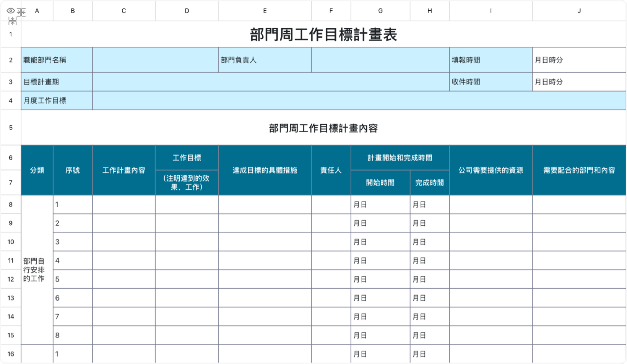Click the 月日 start time cell in row 8
Screen dimensions: 627x364
click(x=380, y=205)
